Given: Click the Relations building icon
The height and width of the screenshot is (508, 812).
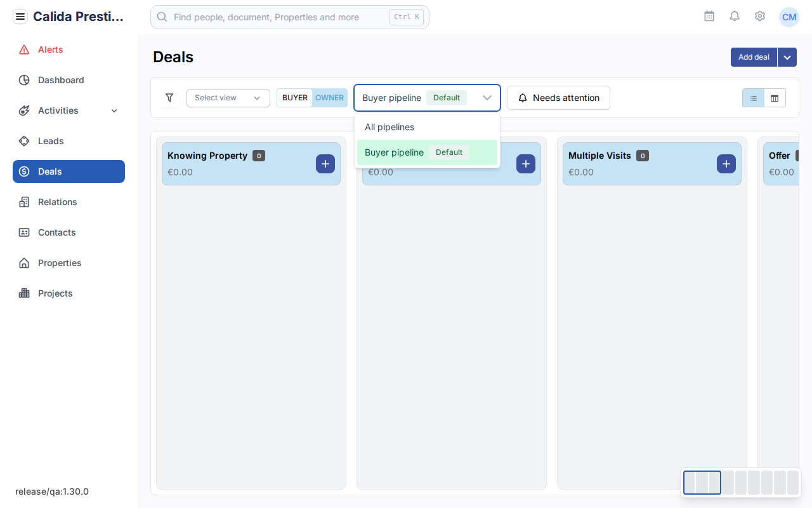Looking at the screenshot, I should click(x=24, y=202).
